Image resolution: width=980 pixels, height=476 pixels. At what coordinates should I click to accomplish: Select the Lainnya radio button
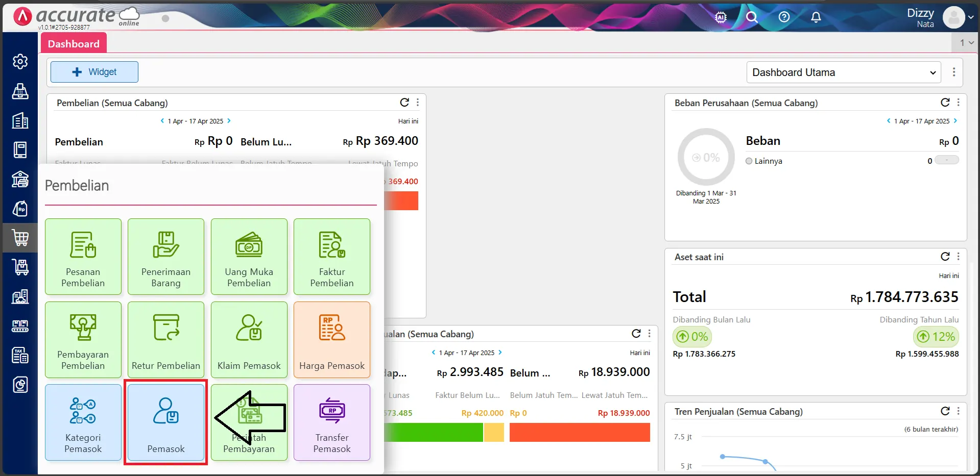tap(749, 161)
